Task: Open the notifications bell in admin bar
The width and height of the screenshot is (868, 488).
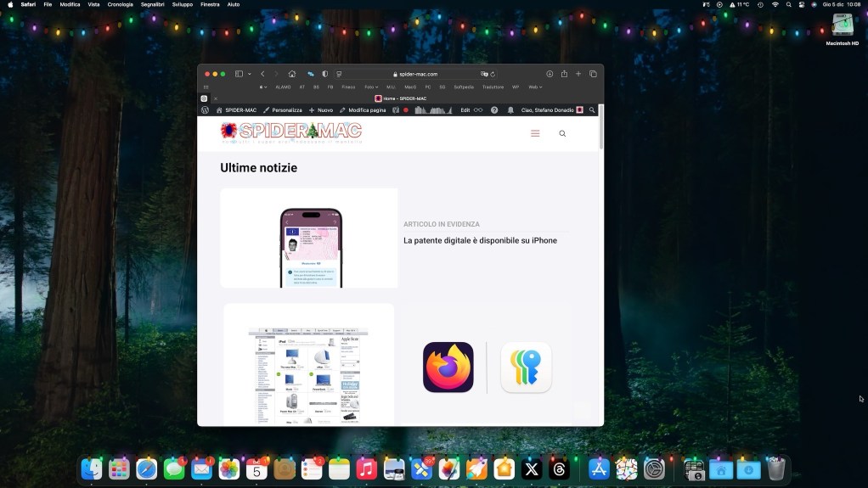Action: pyautogui.click(x=510, y=110)
